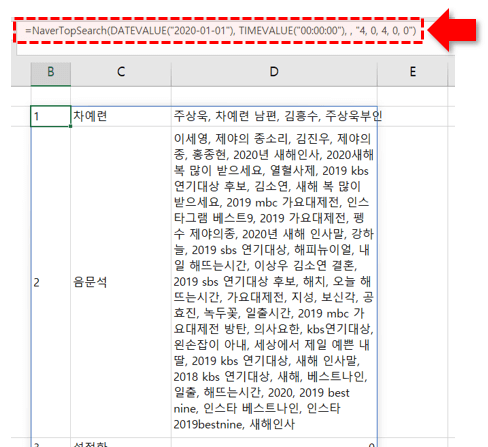
Task: Select cell with keyword 차예련
Action: coord(121,116)
